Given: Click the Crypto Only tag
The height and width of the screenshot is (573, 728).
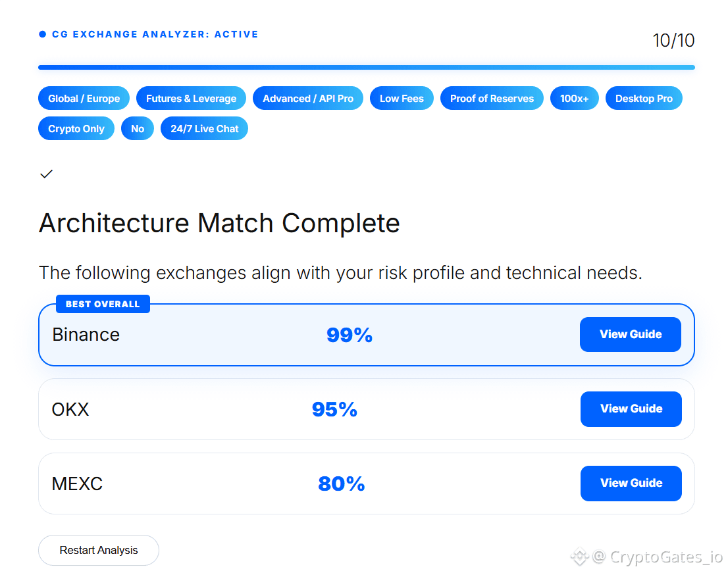Looking at the screenshot, I should (76, 128).
